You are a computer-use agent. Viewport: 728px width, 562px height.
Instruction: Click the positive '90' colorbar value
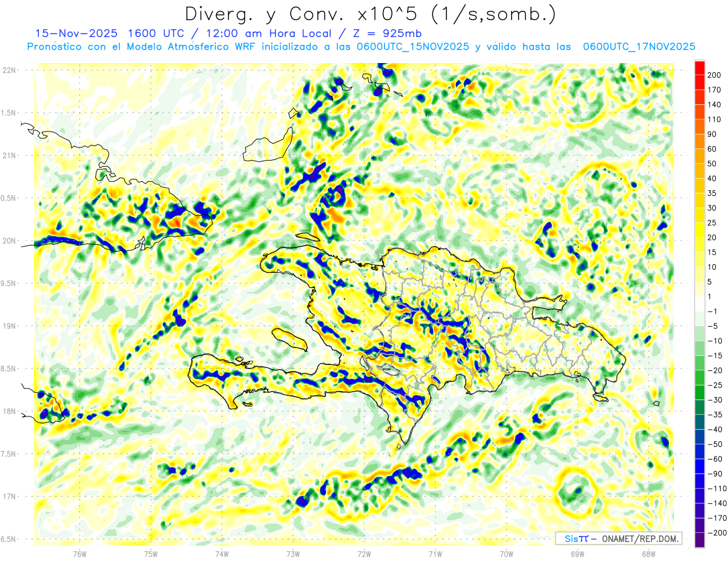point(712,135)
